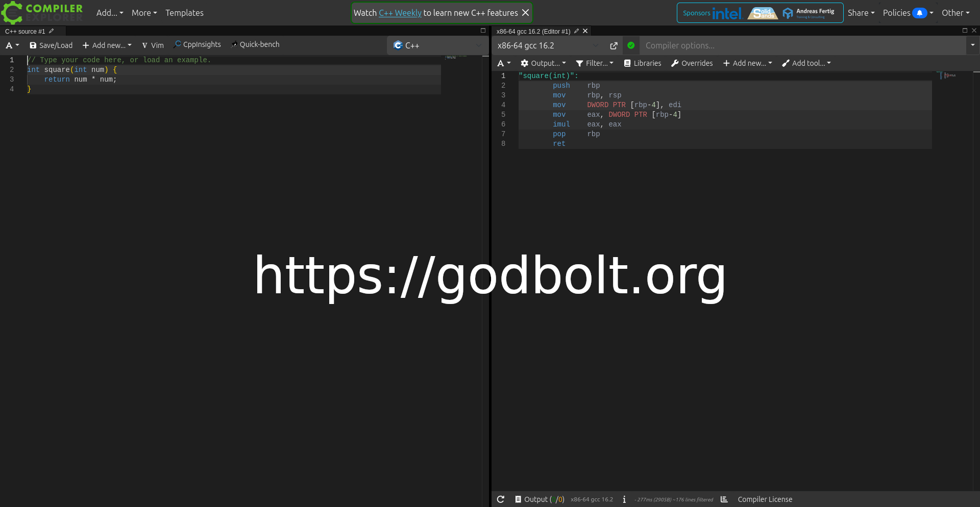Click the Andreas Fertig sponsor logo
The image size is (980, 507).
[809, 13]
